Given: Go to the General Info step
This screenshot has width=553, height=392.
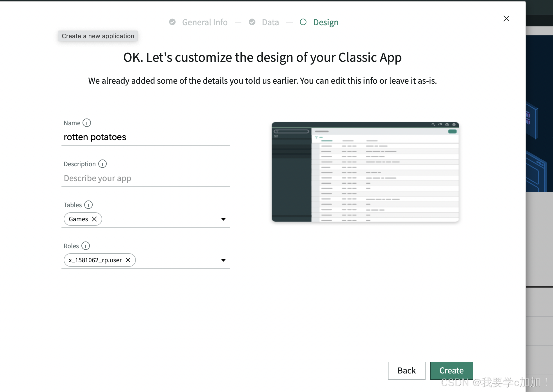Looking at the screenshot, I should 205,22.
